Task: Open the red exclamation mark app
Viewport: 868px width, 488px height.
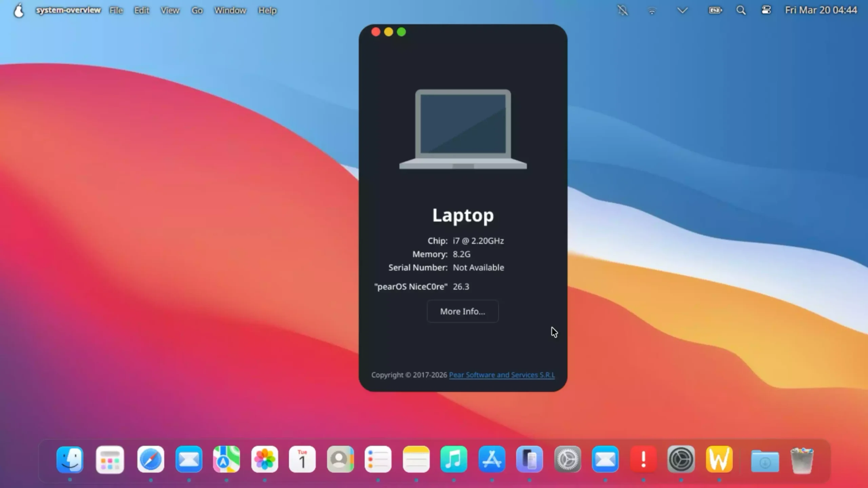Action: click(643, 460)
